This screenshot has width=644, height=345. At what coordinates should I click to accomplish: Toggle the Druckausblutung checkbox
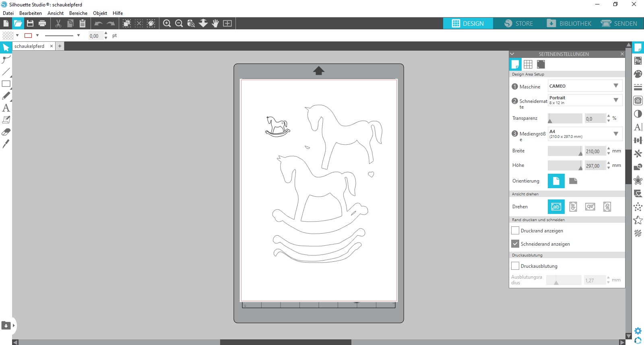(x=515, y=266)
